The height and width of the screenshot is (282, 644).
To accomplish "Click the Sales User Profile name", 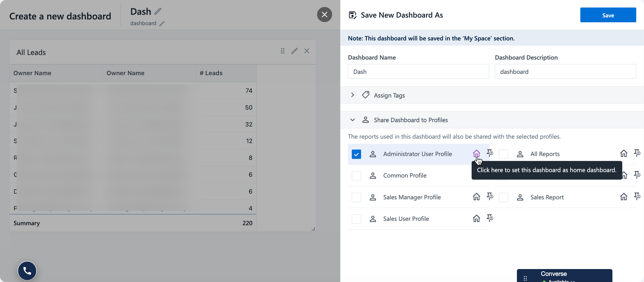I will tap(406, 219).
